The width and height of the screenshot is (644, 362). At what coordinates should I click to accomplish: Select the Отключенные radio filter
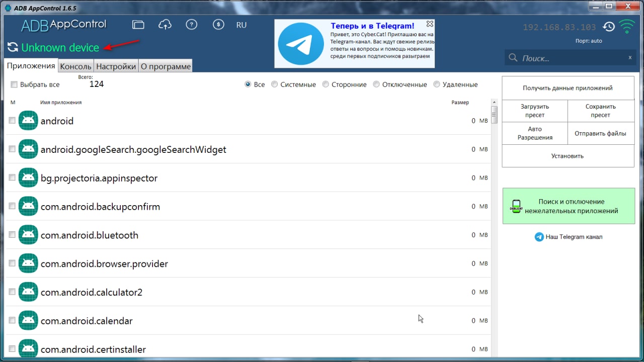[x=376, y=84]
